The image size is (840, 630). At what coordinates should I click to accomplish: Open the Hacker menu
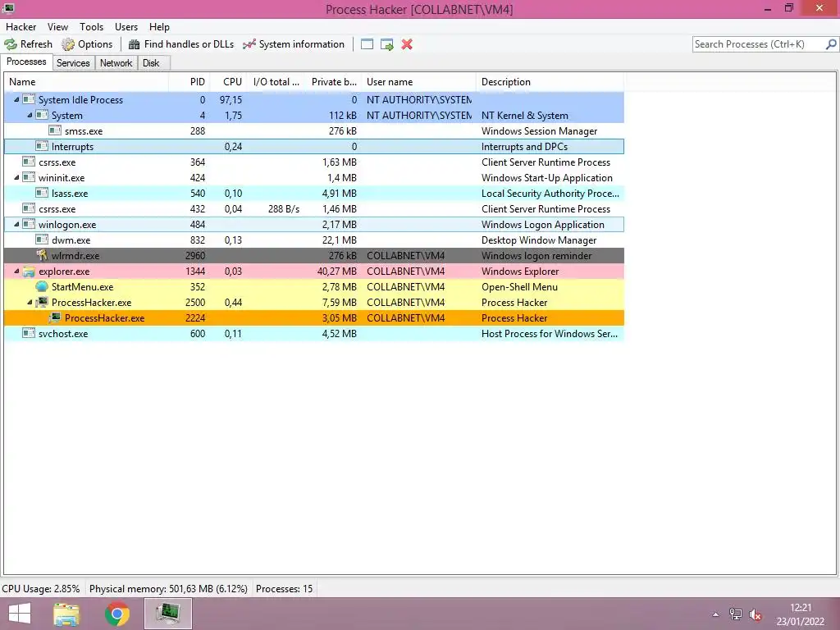[21, 27]
